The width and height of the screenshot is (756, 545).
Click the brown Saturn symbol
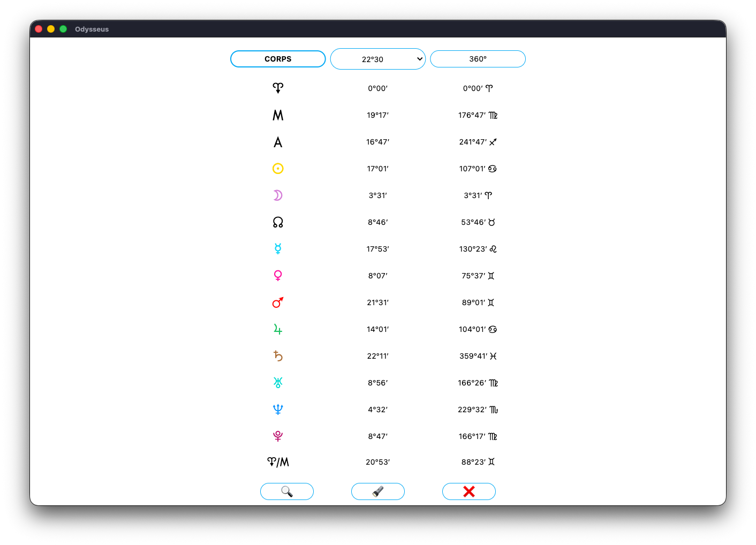[278, 356]
